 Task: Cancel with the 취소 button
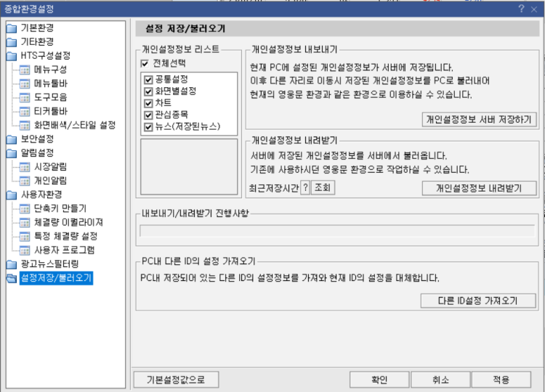(440, 380)
